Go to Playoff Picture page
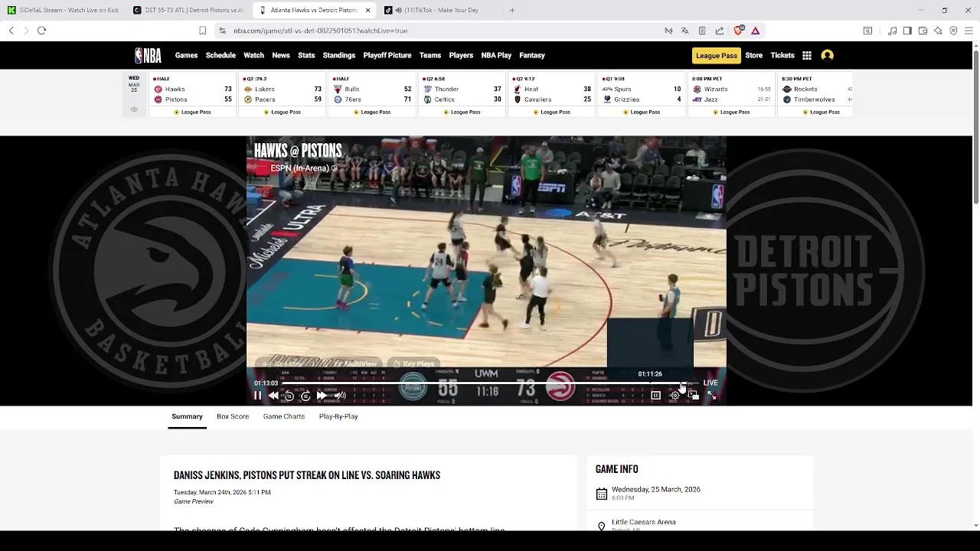The width and height of the screenshot is (980, 551). (387, 55)
